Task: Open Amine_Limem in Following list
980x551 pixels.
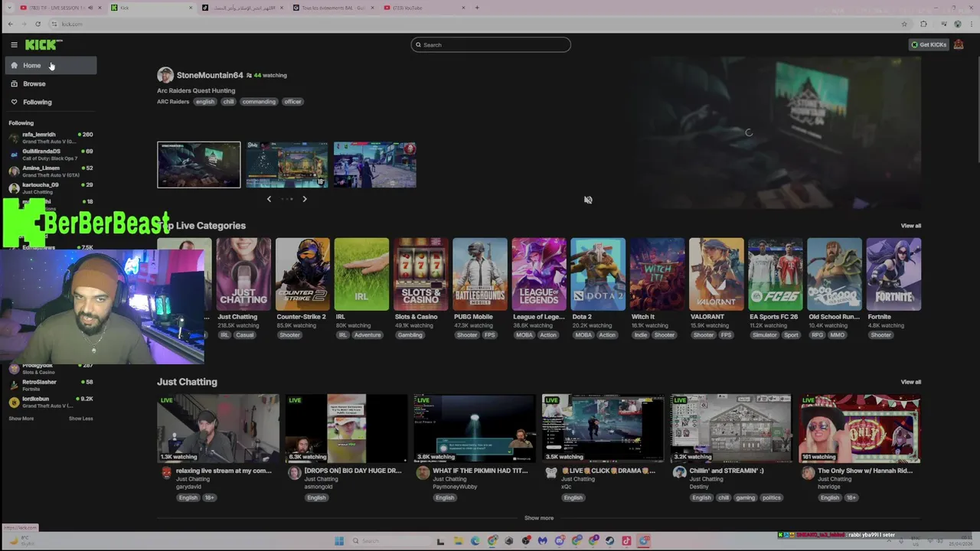Action: click(51, 171)
